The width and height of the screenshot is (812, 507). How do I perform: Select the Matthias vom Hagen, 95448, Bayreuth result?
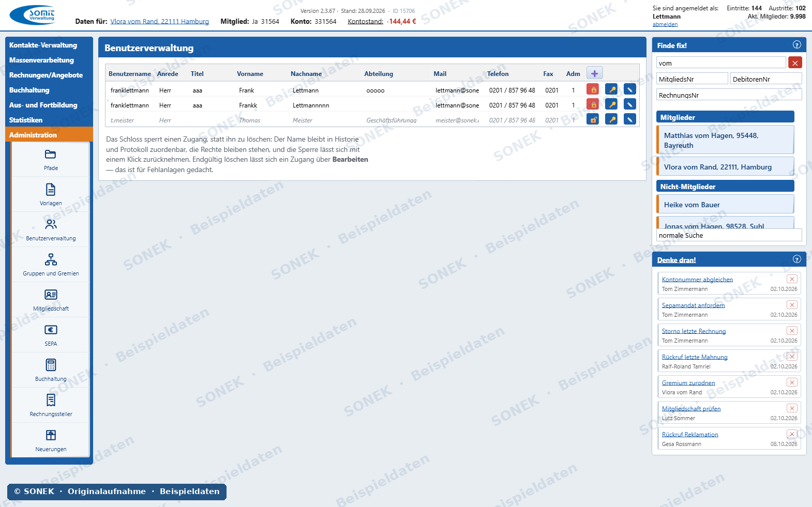pos(725,140)
